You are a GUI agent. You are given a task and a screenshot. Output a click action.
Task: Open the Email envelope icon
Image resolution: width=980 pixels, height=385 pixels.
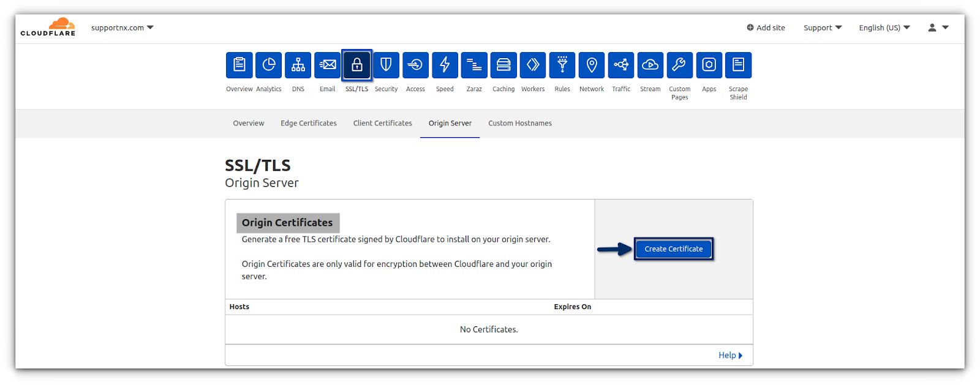(x=327, y=65)
